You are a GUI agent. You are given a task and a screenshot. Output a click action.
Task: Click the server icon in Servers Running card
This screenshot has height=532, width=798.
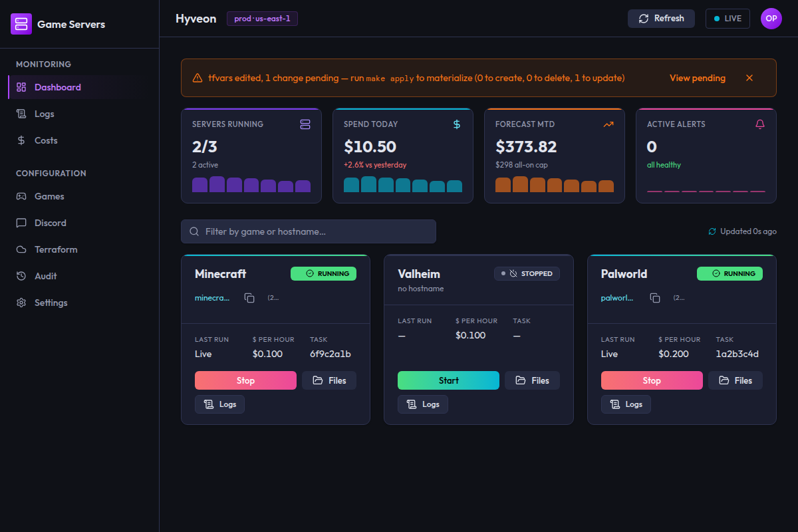pos(305,124)
